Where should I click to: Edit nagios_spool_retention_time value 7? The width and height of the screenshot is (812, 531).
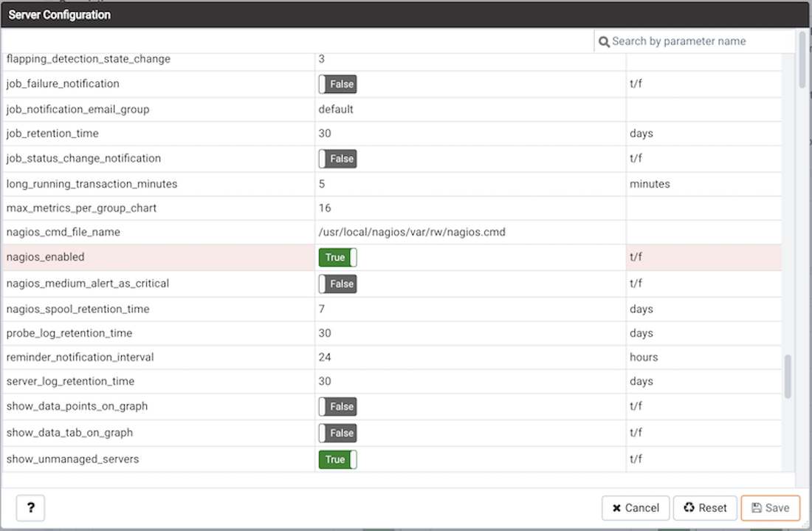tap(470, 309)
